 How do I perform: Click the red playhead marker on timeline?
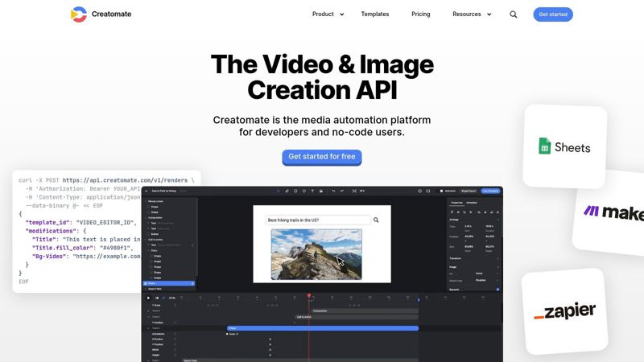coord(309,295)
